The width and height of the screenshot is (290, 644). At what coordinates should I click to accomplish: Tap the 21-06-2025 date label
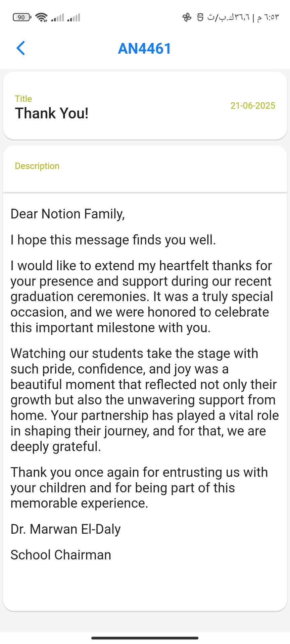(x=253, y=106)
